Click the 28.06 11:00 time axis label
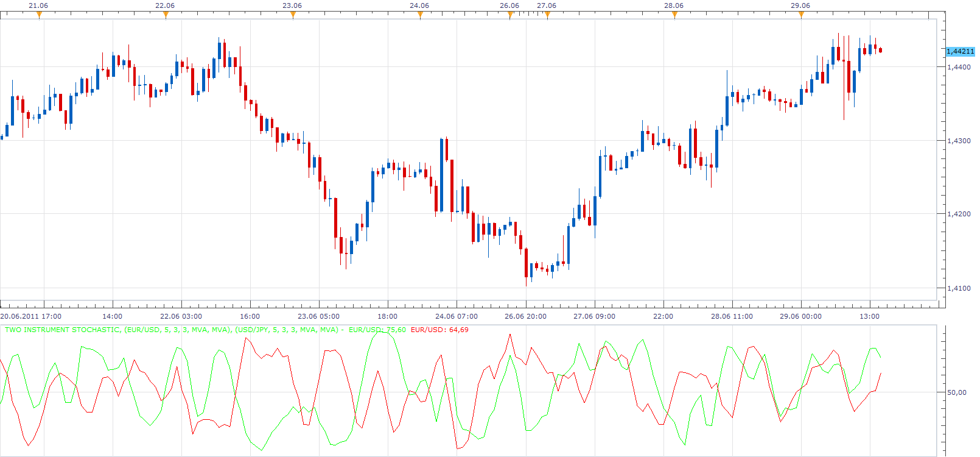Image resolution: width=980 pixels, height=457 pixels. [x=732, y=316]
